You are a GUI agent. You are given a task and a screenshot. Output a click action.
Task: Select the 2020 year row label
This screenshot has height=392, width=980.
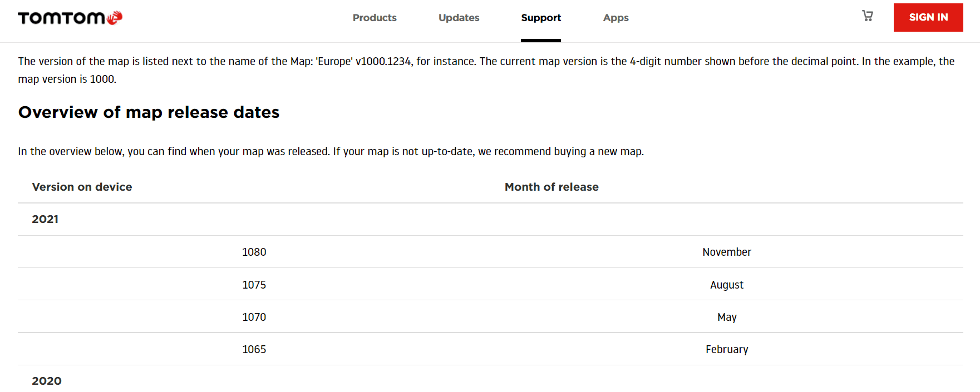[x=47, y=381]
